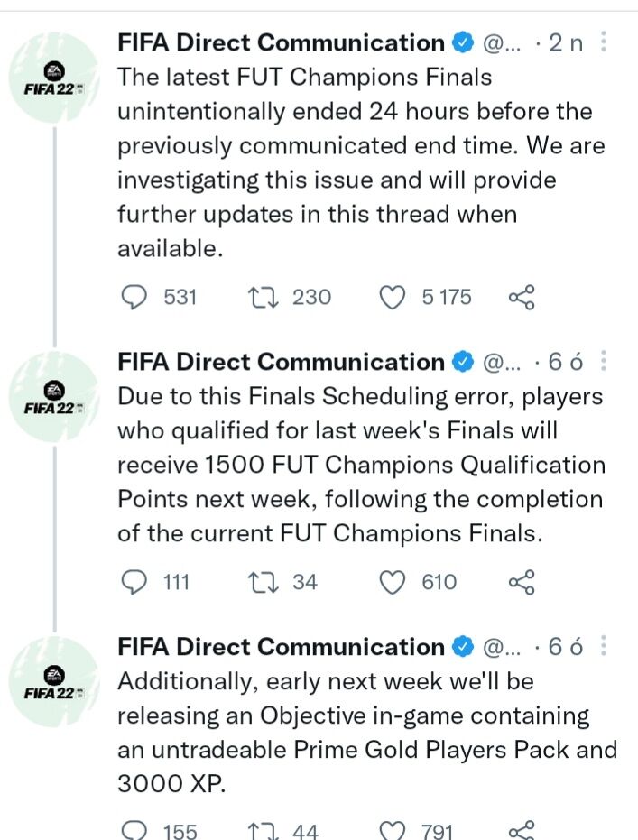Share the first tweet about Finals ending early
Viewport: 638px width, 840px height.
[x=522, y=297]
